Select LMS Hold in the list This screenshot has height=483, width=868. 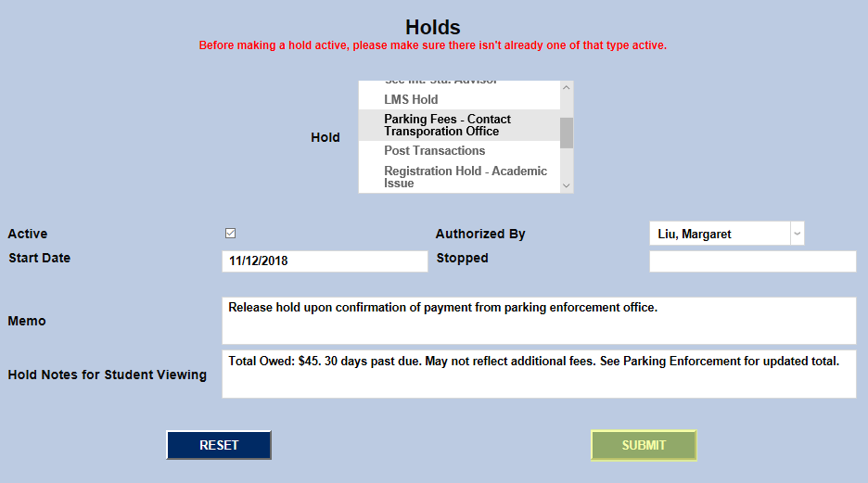click(411, 99)
